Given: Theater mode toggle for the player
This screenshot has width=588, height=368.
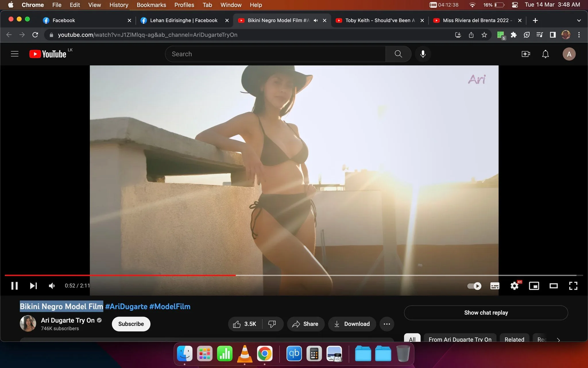Looking at the screenshot, I should [554, 285].
